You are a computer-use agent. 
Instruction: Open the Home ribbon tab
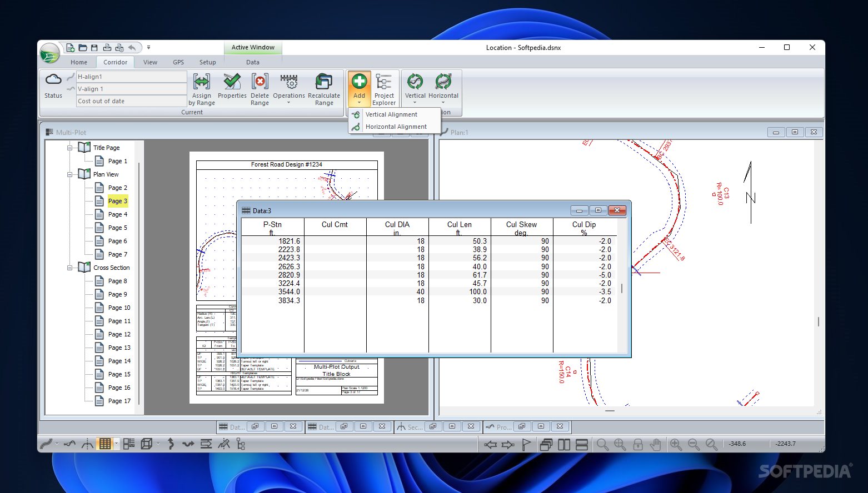[x=79, y=62]
